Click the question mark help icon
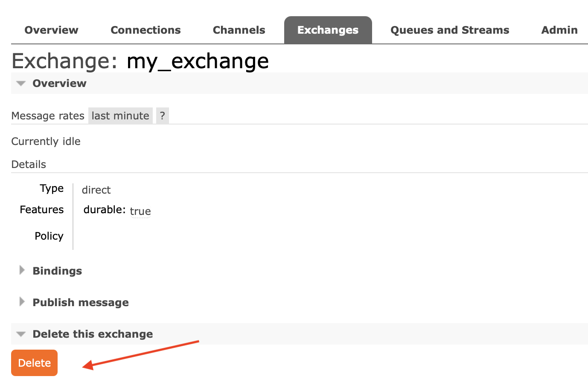 162,115
